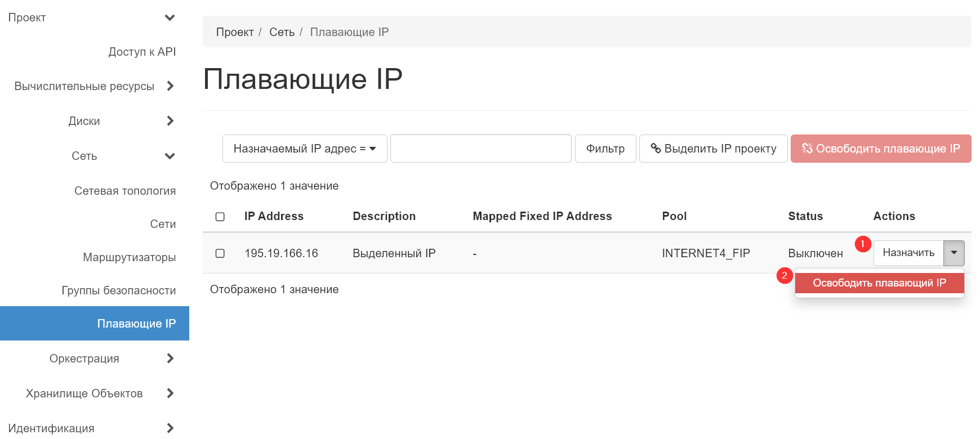Click Выделить IP проекту button

tap(713, 149)
